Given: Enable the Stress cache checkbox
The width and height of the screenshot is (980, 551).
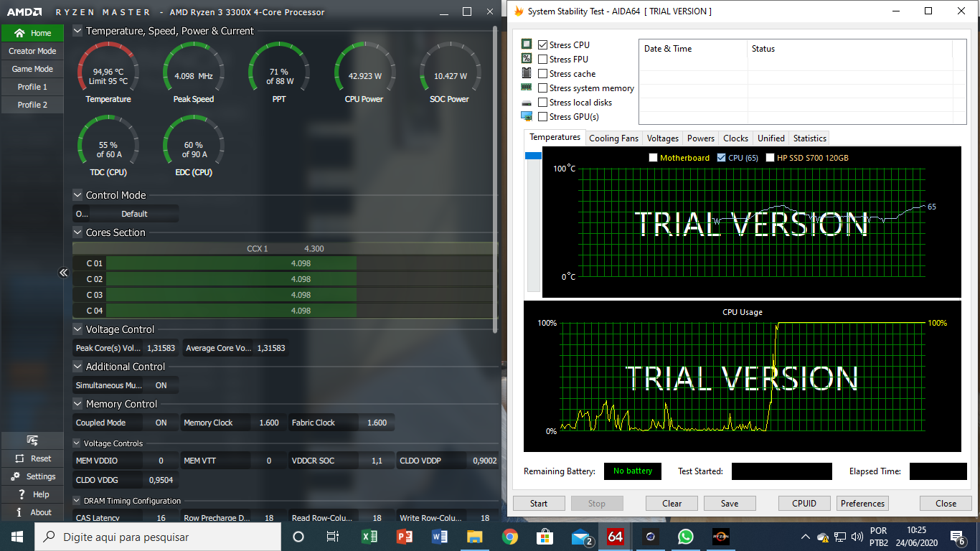Looking at the screenshot, I should (543, 73).
